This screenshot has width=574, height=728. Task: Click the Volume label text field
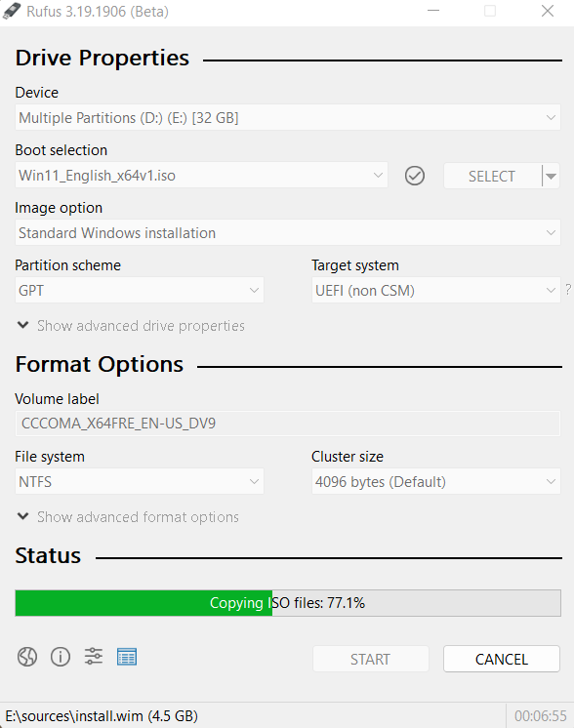click(287, 424)
